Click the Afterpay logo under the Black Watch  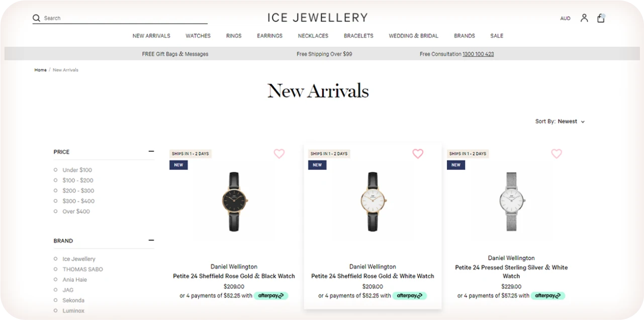(x=271, y=296)
